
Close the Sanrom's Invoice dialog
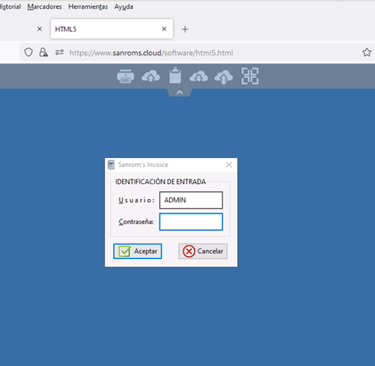click(229, 165)
